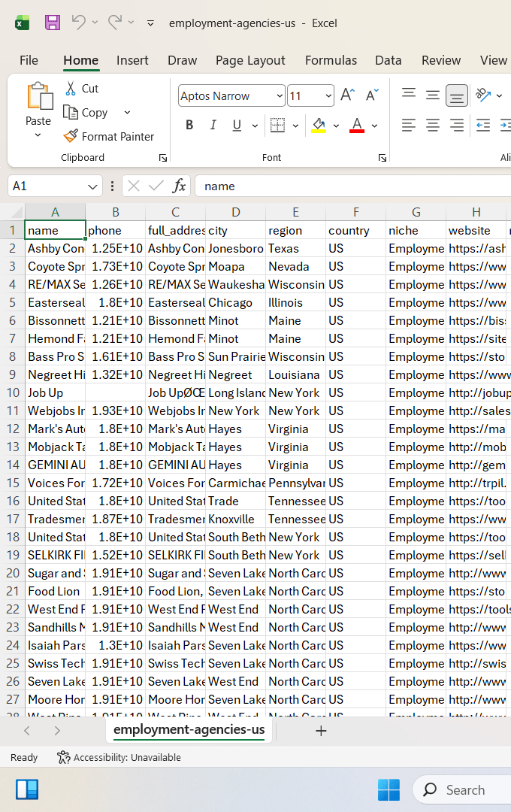Click the Copy button
This screenshot has width=511, height=812.
(86, 112)
